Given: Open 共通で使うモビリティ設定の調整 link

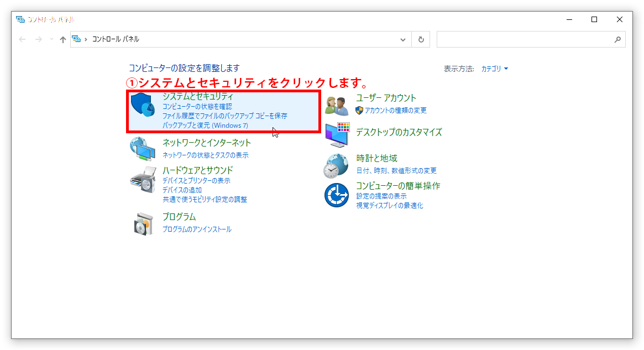Looking at the screenshot, I should [x=205, y=199].
